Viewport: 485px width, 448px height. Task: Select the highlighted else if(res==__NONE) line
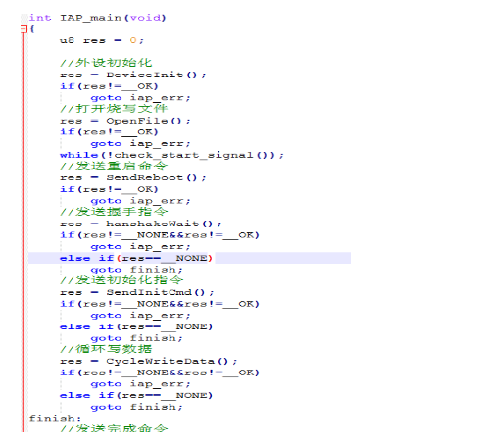[189, 258]
